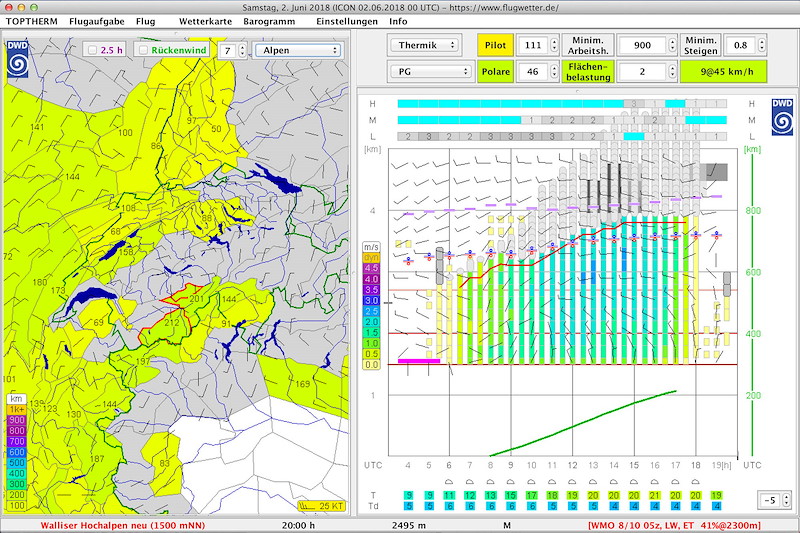Open the Flug menu
This screenshot has width=800, height=533.
145,21
